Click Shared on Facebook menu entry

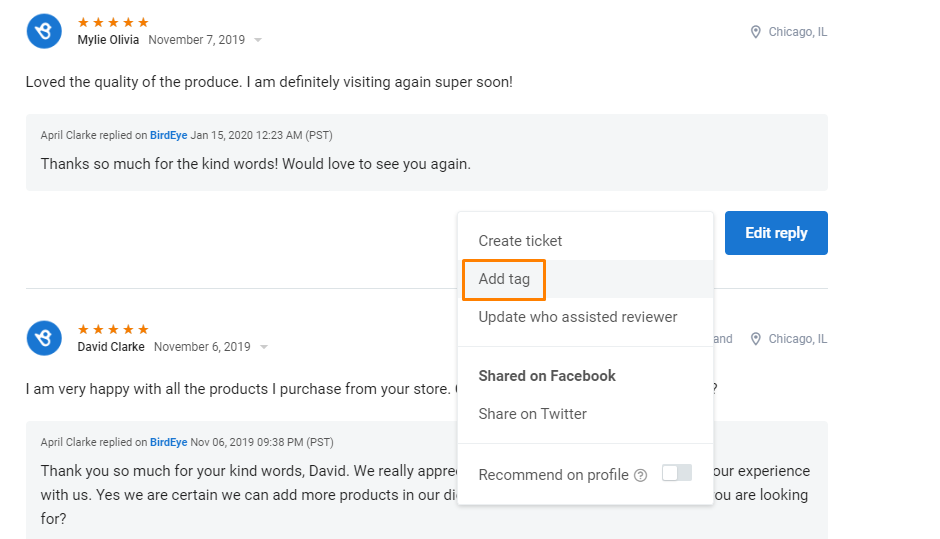click(547, 376)
